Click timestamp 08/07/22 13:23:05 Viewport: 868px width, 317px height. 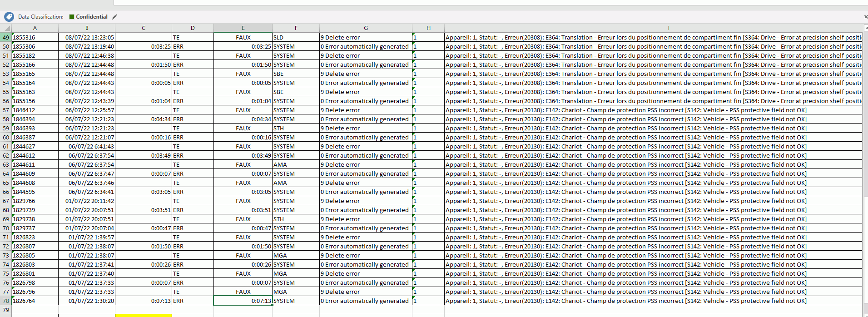pos(87,37)
